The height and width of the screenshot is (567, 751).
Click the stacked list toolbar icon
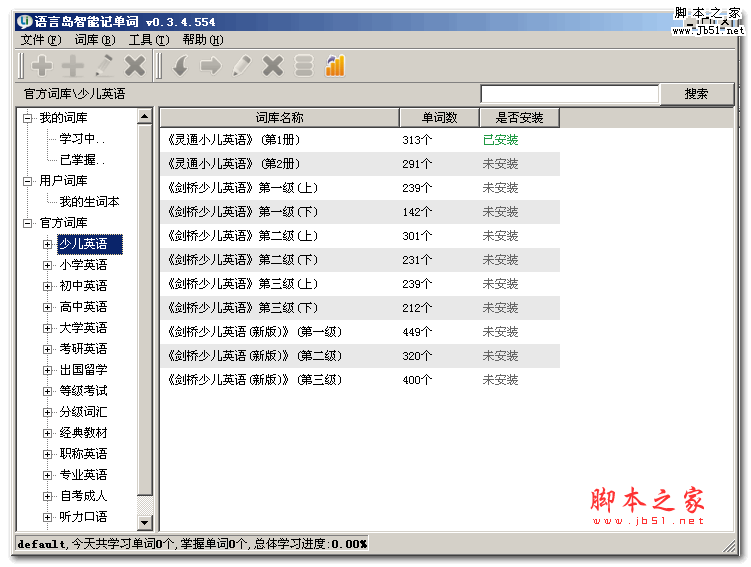click(x=304, y=66)
